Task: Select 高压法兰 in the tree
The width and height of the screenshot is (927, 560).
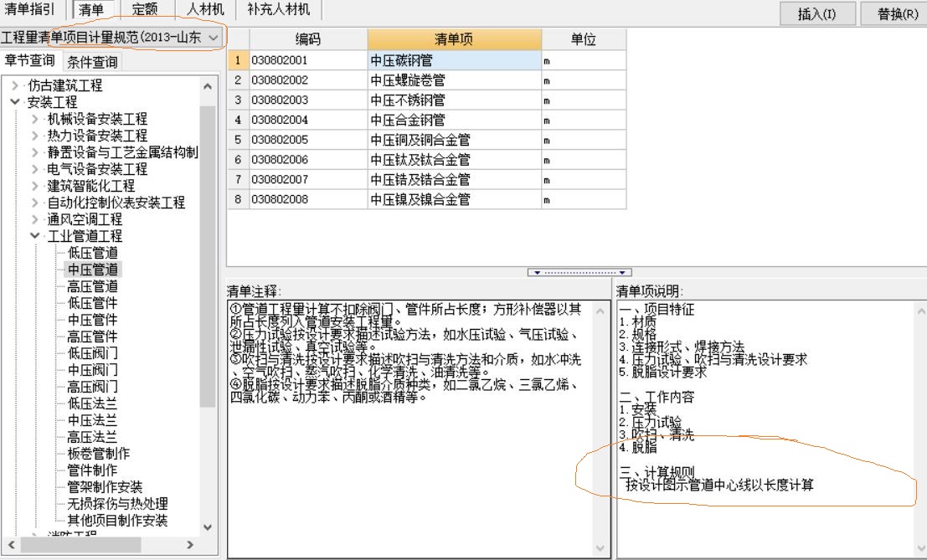Action: point(93,437)
